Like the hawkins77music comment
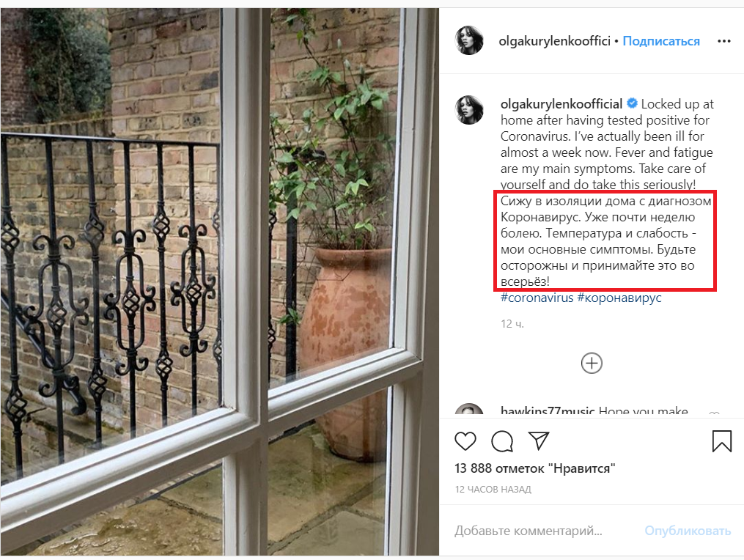Viewport: 744px width, 560px height. pos(714,413)
